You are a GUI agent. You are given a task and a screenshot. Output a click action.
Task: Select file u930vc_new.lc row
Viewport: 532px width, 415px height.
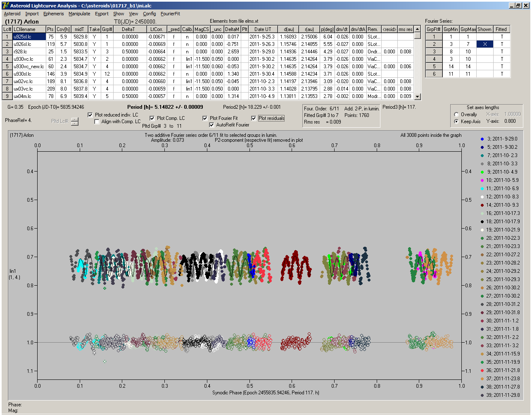(x=29, y=67)
